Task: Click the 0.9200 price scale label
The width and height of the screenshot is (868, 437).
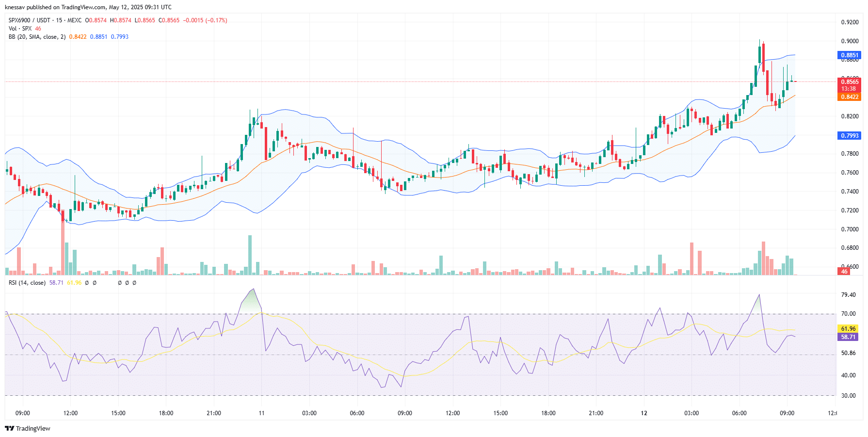Action: 850,22
